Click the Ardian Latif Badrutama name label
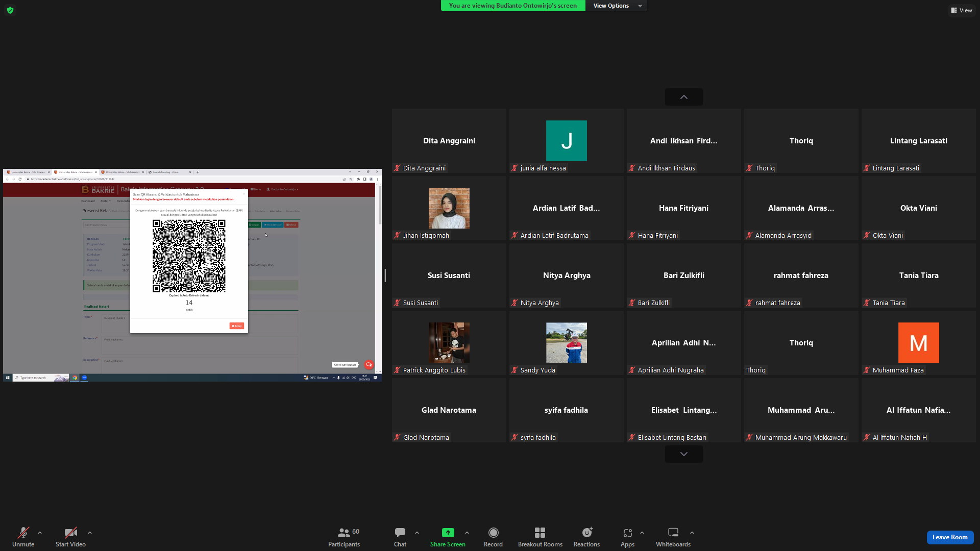The height and width of the screenshot is (551, 980). pos(554,235)
